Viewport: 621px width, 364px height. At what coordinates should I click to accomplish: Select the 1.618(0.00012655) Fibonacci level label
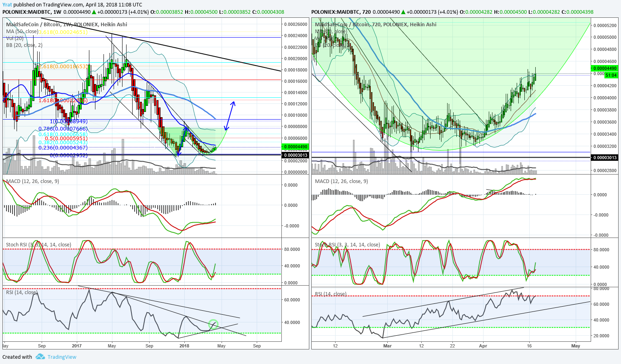pyautogui.click(x=63, y=100)
